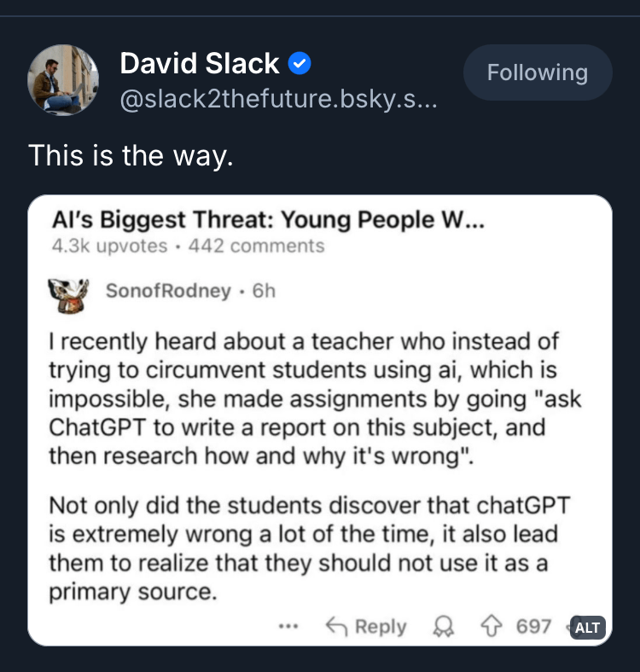Click the "AI's Biggest Threat" post title

coord(267,220)
